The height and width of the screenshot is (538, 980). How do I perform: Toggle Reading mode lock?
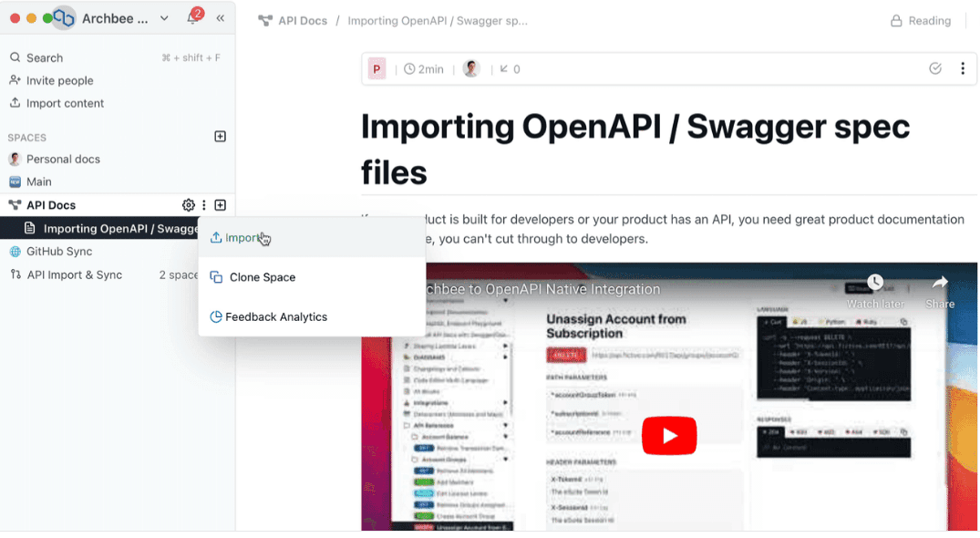(x=920, y=21)
